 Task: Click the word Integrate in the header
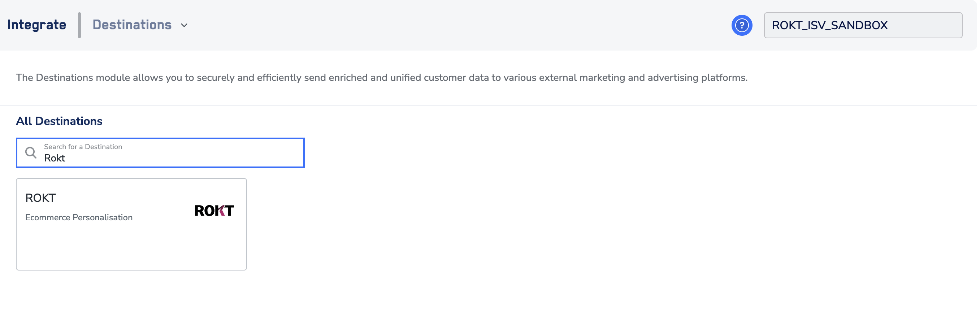(36, 25)
